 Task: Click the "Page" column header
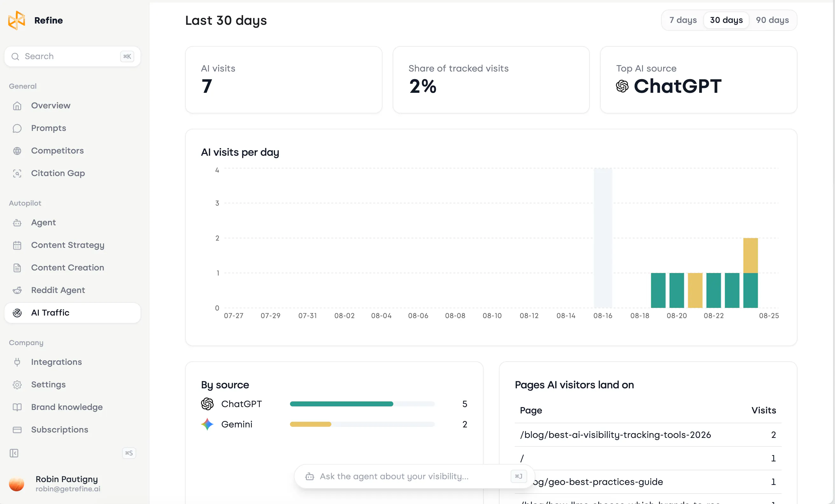click(531, 411)
